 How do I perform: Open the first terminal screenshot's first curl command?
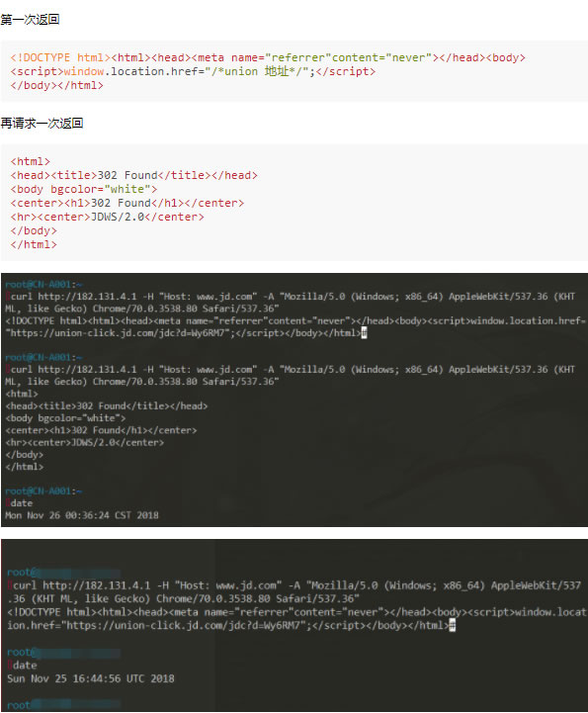click(x=290, y=303)
